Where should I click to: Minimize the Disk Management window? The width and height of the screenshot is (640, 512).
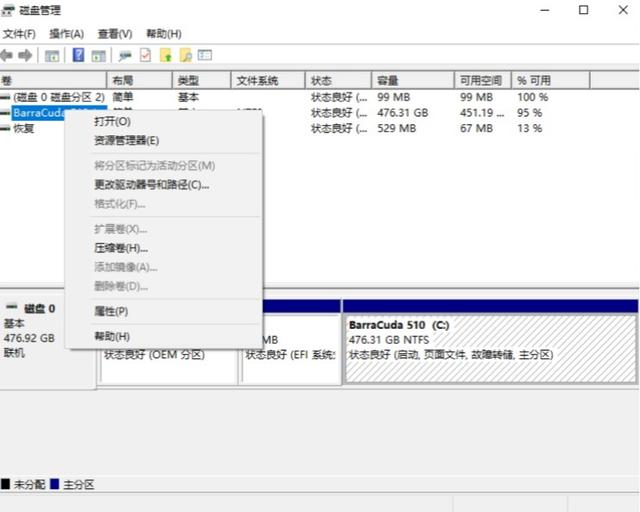(x=545, y=10)
